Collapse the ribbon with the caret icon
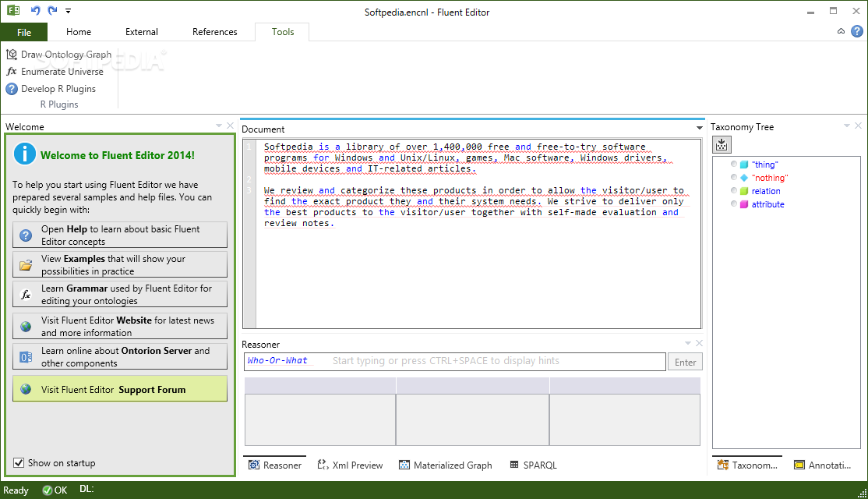 [x=841, y=31]
